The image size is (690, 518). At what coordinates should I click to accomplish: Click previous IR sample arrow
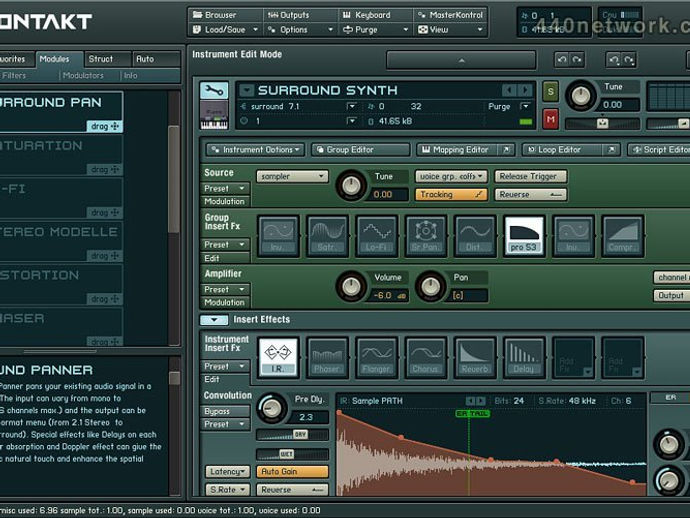click(470, 401)
